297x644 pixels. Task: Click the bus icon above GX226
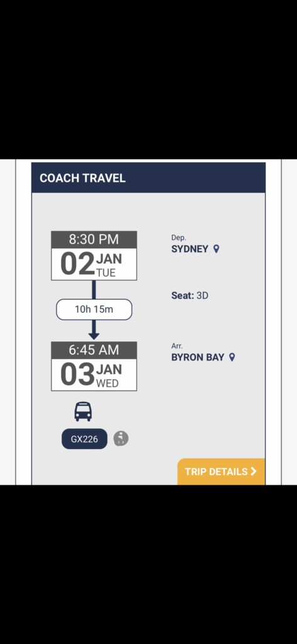click(x=84, y=411)
